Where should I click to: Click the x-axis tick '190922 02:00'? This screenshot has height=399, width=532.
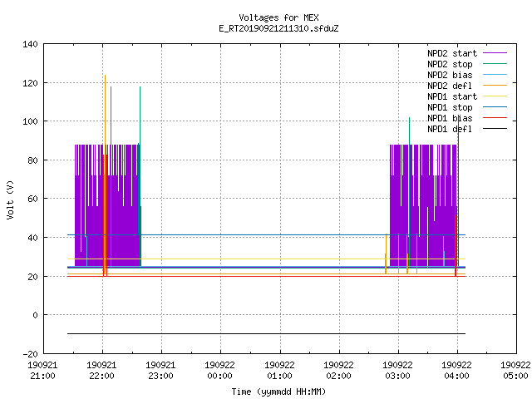338,371
